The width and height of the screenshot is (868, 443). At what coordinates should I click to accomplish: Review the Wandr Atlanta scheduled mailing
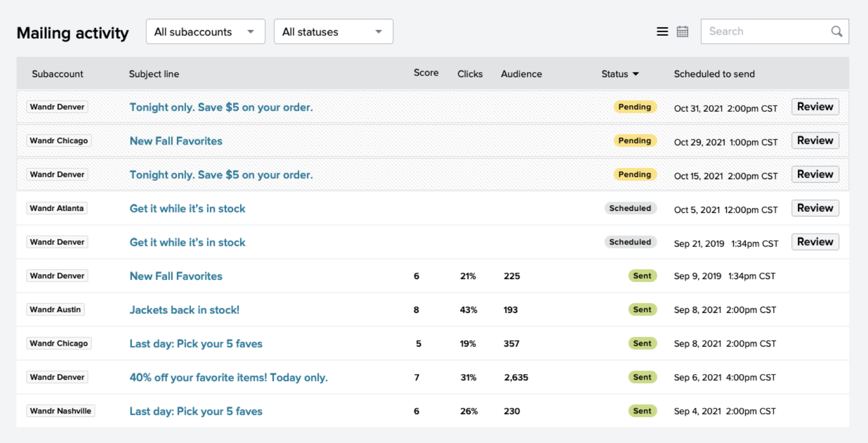click(x=814, y=208)
